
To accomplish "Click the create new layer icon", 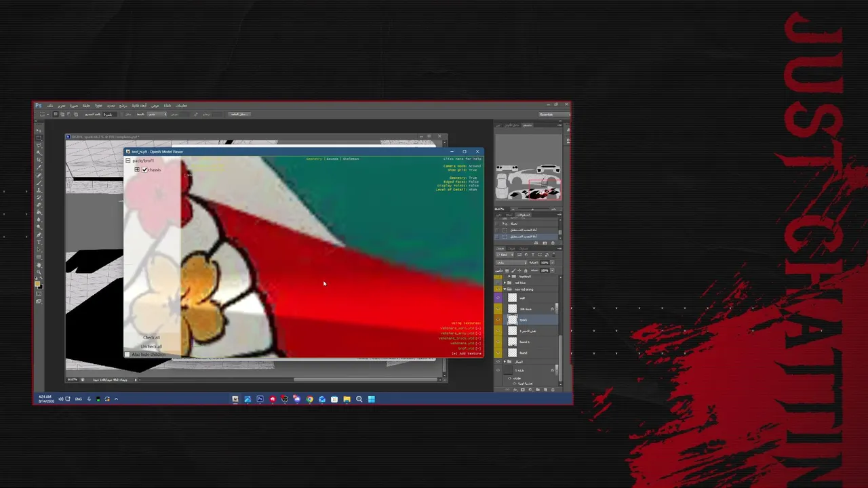I will [545, 390].
